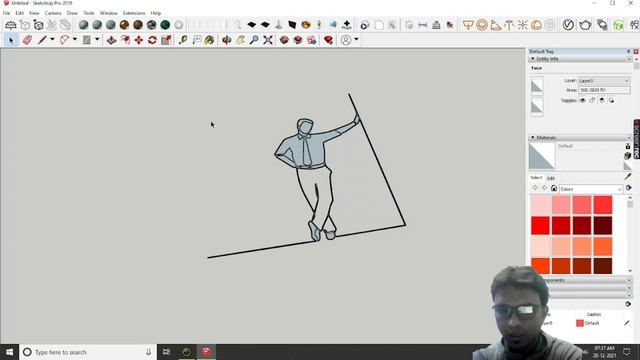Click the taskbar search box

click(88, 352)
